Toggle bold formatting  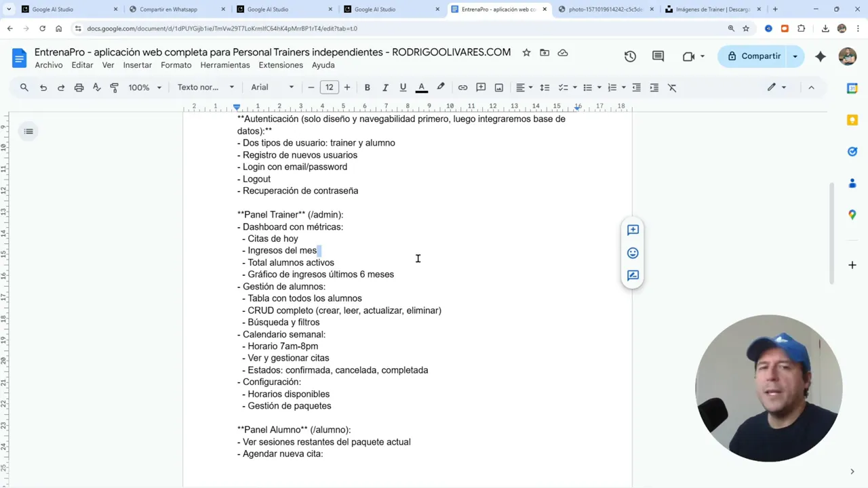coord(367,87)
